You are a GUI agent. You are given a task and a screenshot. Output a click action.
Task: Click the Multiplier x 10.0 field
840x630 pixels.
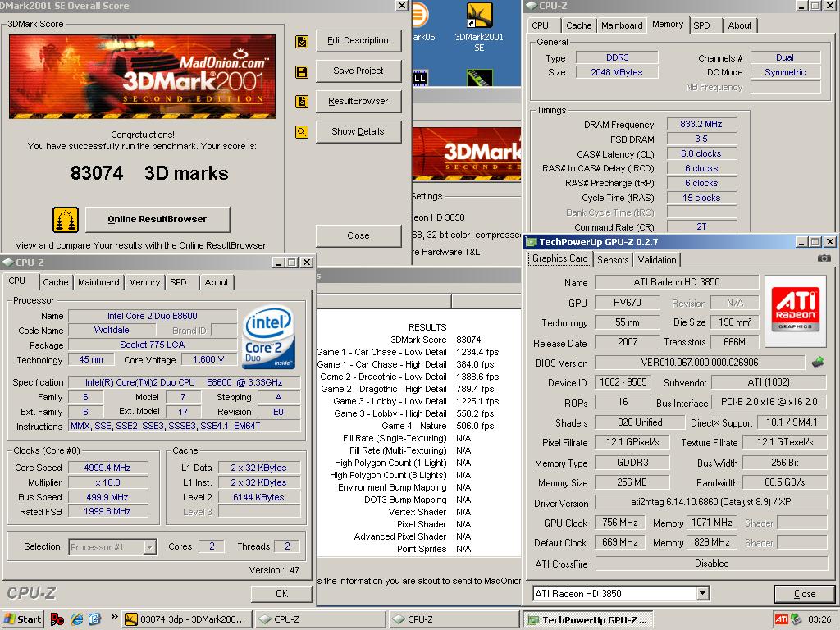coord(107,482)
